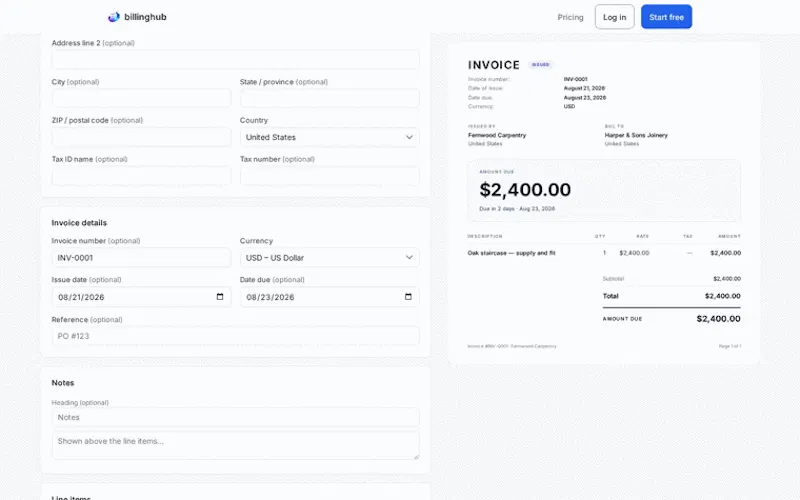Click the billinghub brand name

point(145,17)
